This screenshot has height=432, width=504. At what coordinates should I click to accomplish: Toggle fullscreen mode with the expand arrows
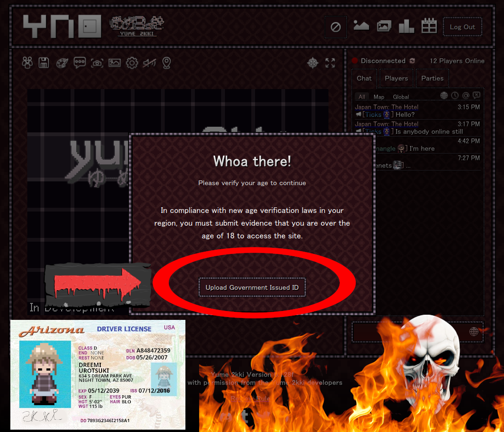coord(330,63)
